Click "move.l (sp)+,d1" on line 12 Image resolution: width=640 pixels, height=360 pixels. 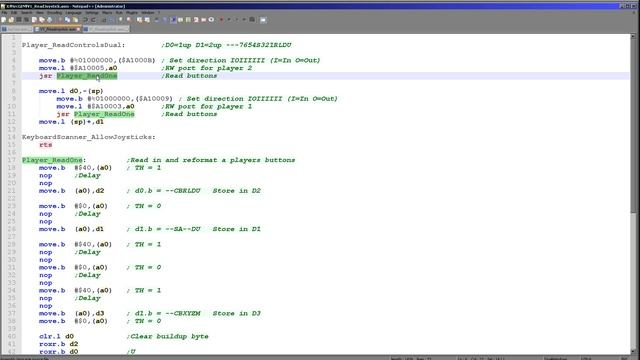[71, 122]
